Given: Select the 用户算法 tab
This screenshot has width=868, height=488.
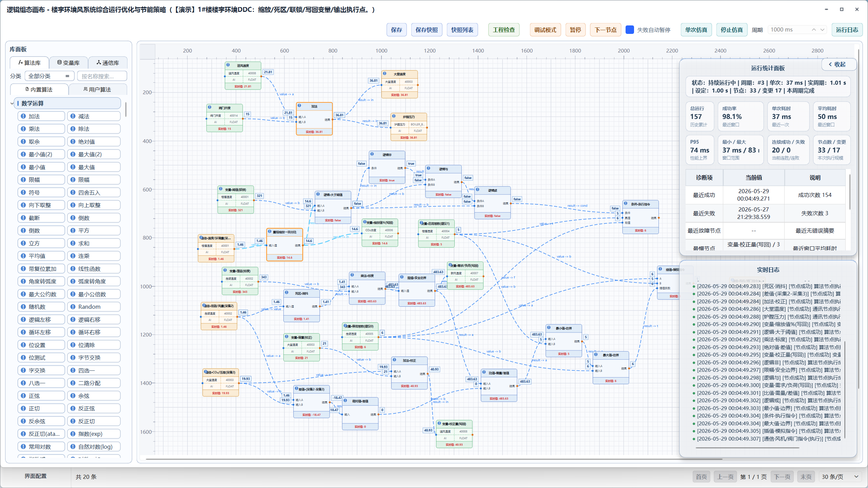Looking at the screenshot, I should click(98, 89).
